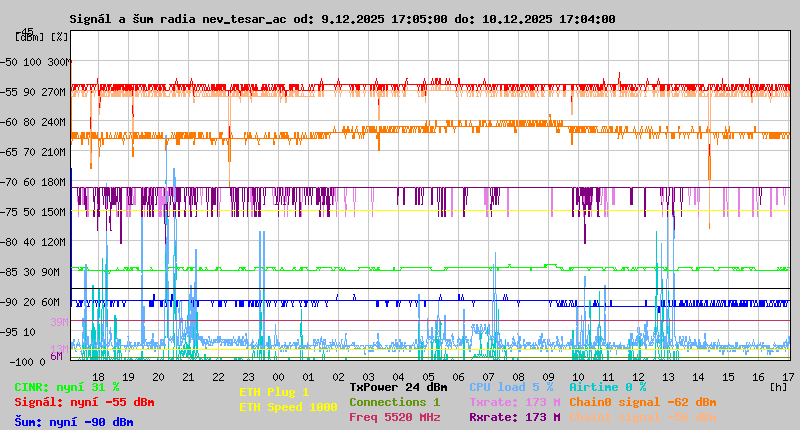Select the Txrate 173 M legend label
Screen dimensions: 800x430
514,402
